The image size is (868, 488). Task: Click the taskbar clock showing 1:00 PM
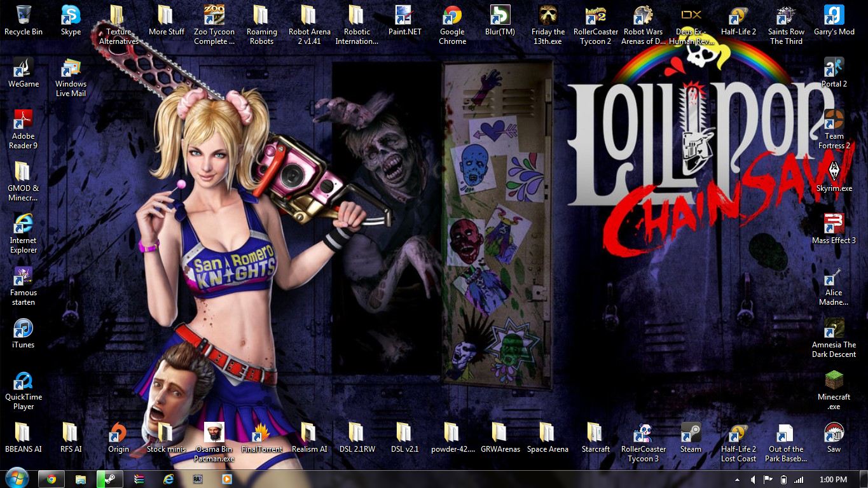833,480
